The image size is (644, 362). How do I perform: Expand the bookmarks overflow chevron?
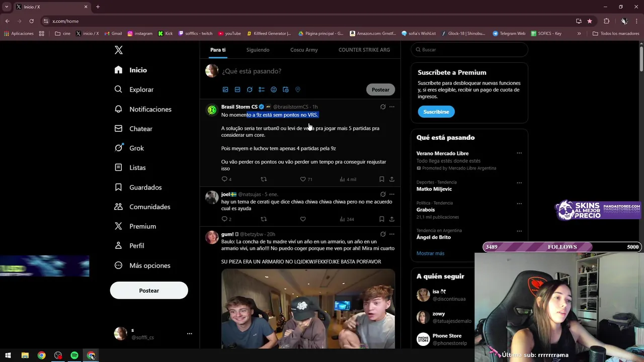click(579, 34)
